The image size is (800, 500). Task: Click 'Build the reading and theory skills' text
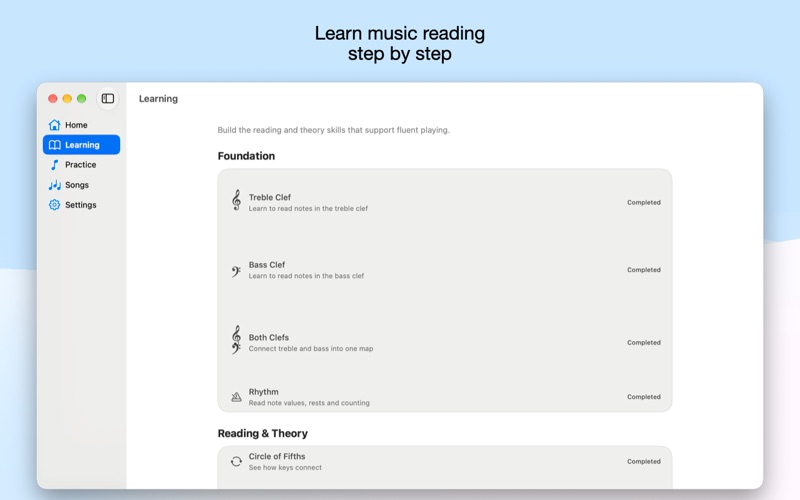pyautogui.click(x=334, y=130)
